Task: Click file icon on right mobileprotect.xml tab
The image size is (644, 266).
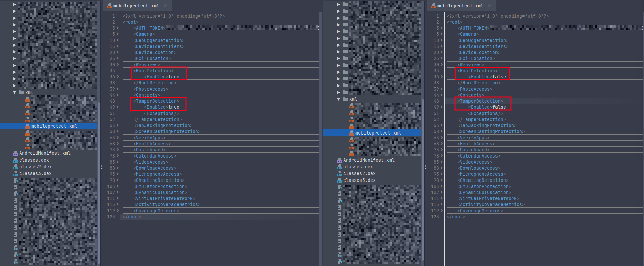Action: coord(433,6)
